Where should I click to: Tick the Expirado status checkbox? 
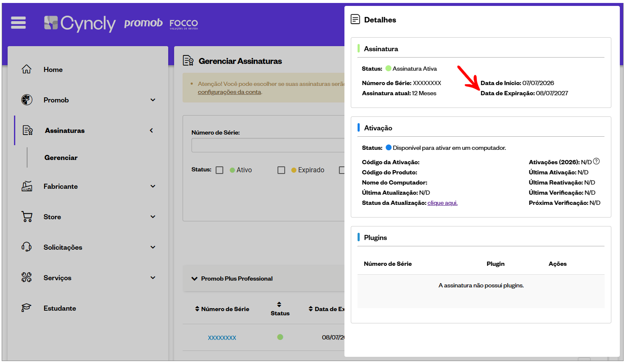(281, 170)
